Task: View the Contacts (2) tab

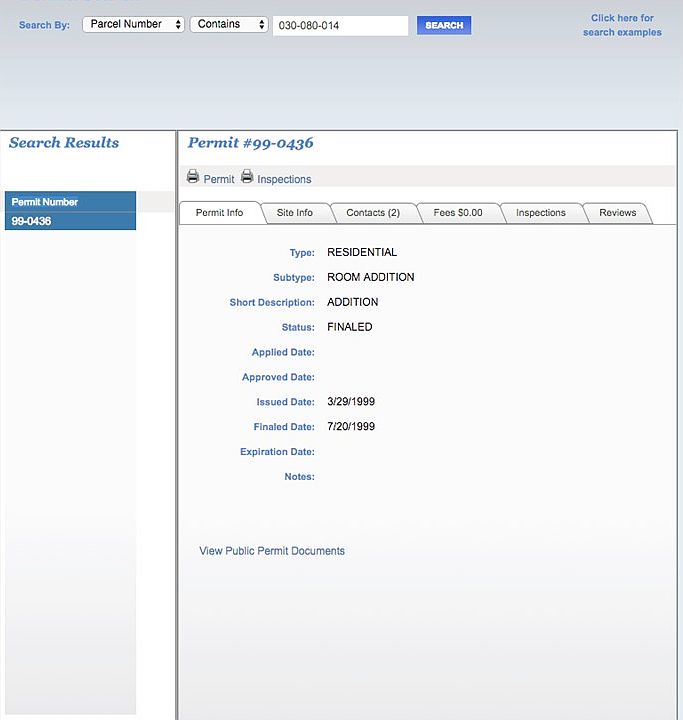Action: pyautogui.click(x=372, y=213)
